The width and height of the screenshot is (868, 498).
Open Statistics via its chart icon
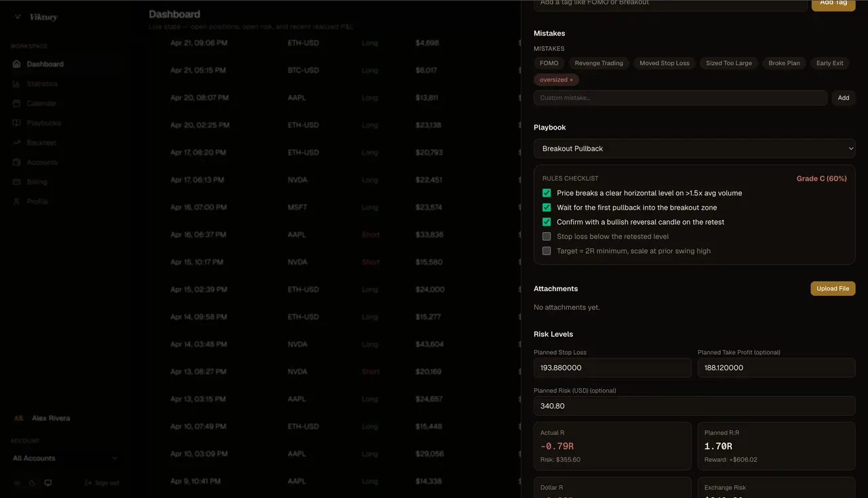click(x=17, y=84)
